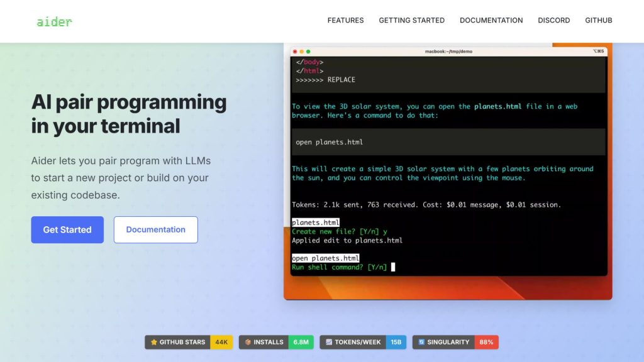Click the Tokens/Week chart icon

coord(329,342)
